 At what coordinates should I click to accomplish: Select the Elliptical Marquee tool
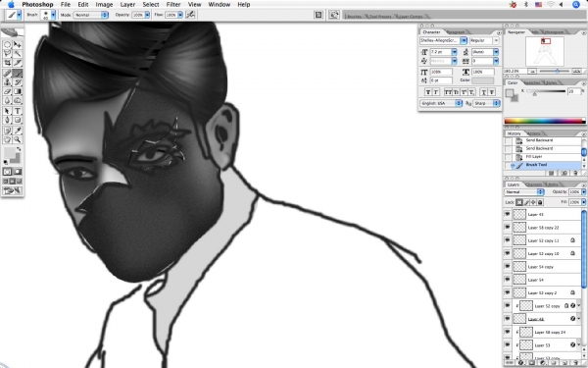(x=7, y=44)
